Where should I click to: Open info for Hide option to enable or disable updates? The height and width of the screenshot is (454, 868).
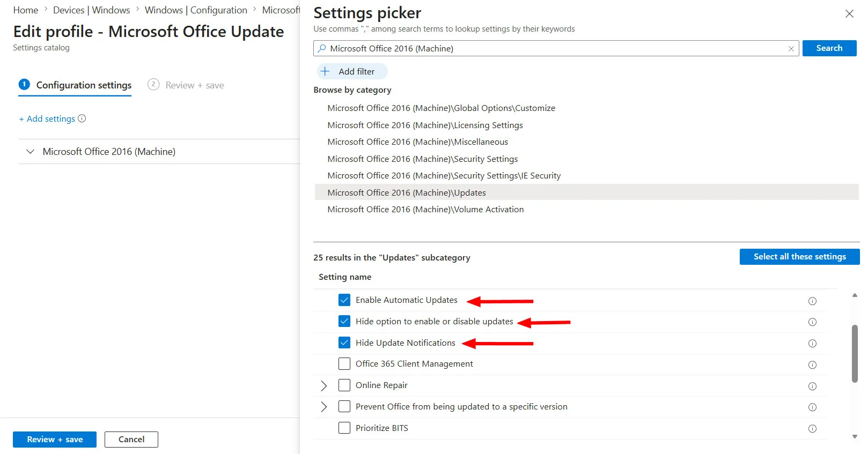coord(812,322)
